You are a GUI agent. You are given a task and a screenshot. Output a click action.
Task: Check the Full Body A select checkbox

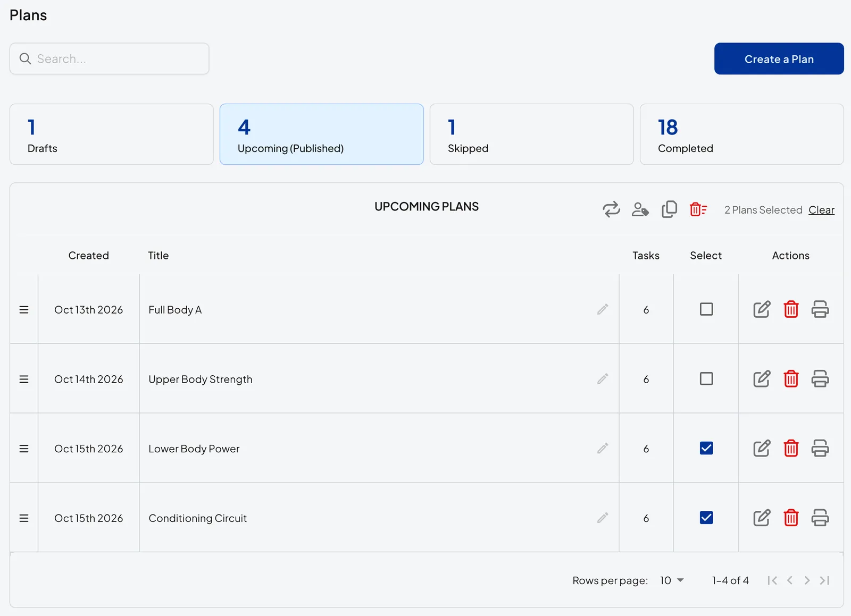706,309
